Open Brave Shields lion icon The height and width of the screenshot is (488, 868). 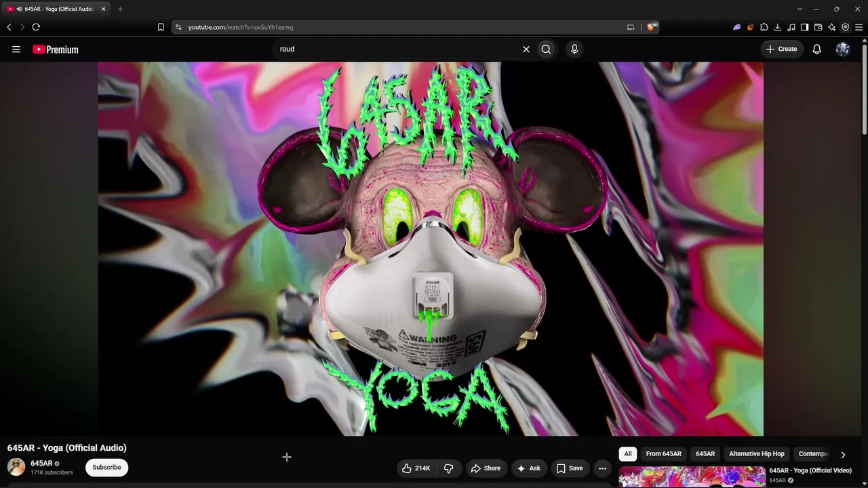(652, 27)
